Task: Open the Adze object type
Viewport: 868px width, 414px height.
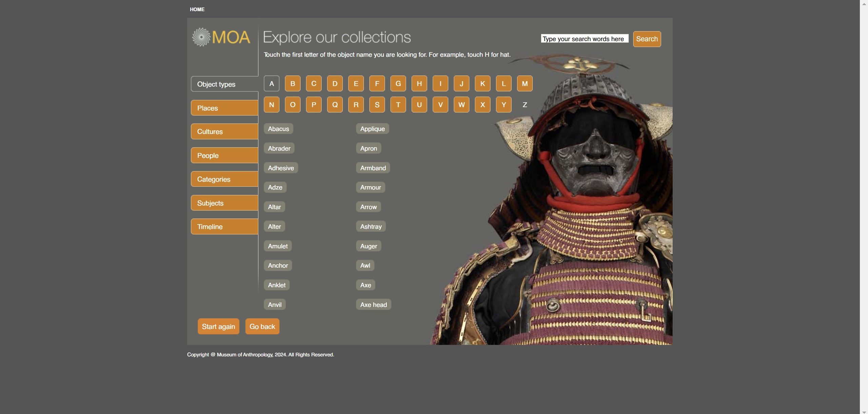Action: pyautogui.click(x=275, y=187)
